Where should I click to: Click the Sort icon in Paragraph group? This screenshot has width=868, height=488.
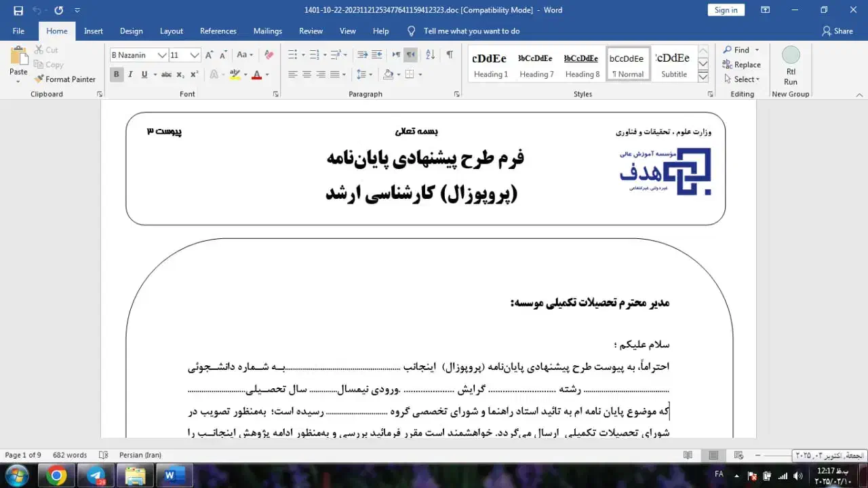(x=430, y=55)
